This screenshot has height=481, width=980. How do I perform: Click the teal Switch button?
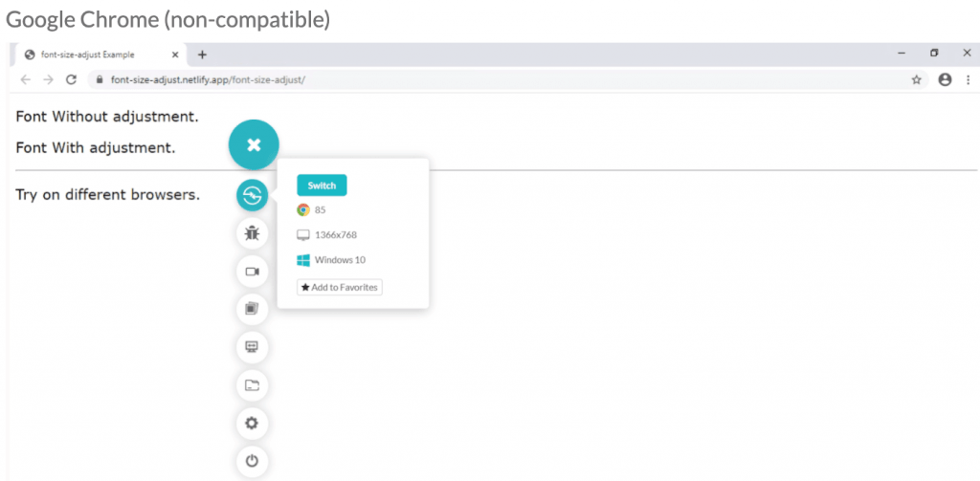[x=322, y=186]
